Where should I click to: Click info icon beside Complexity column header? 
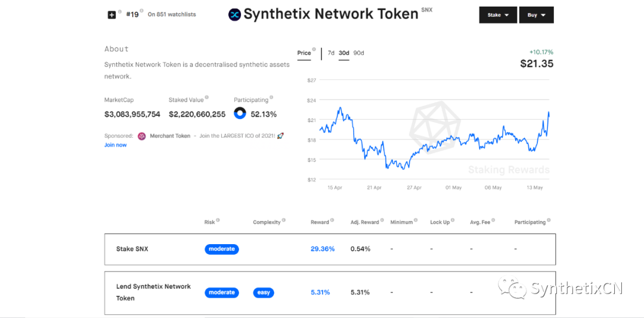tap(284, 221)
